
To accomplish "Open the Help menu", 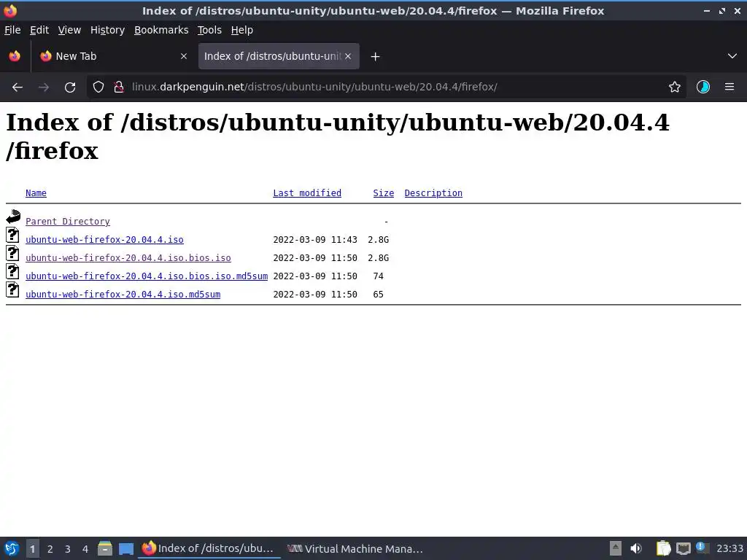I will coord(242,30).
